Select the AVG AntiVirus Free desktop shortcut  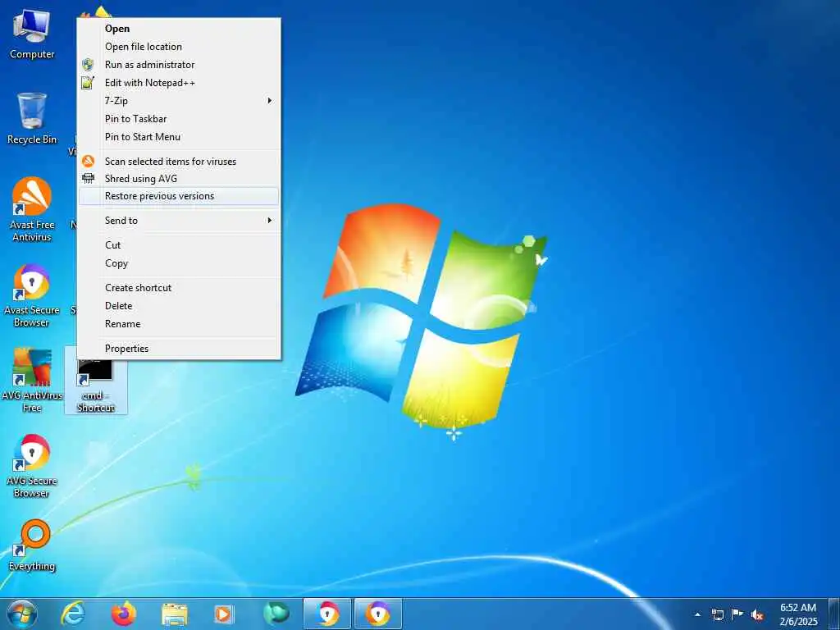point(32,381)
